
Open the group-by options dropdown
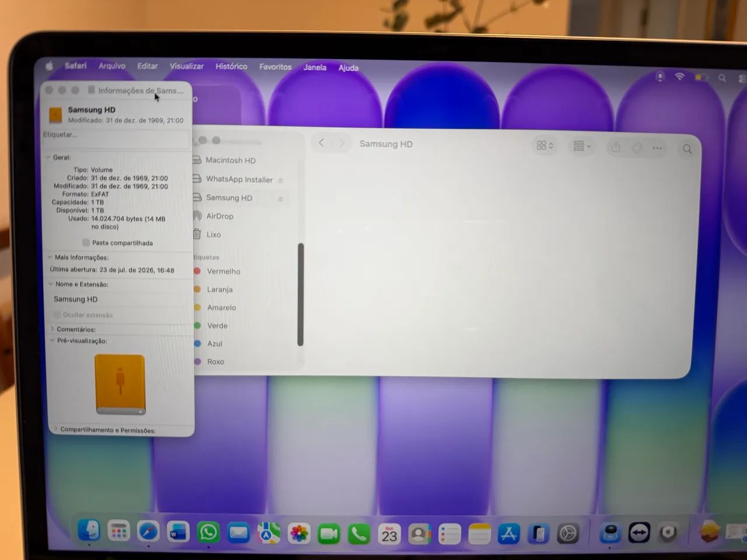[x=582, y=146]
